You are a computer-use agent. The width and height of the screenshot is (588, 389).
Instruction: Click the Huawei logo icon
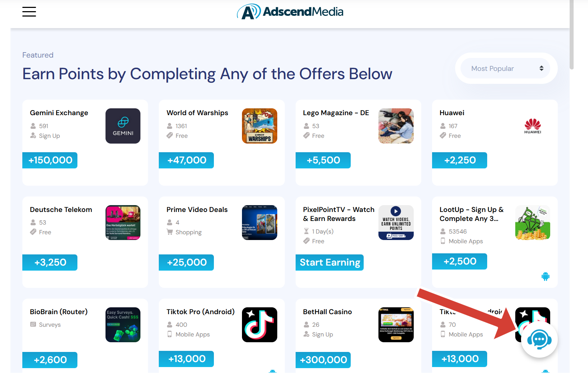pyautogui.click(x=533, y=126)
